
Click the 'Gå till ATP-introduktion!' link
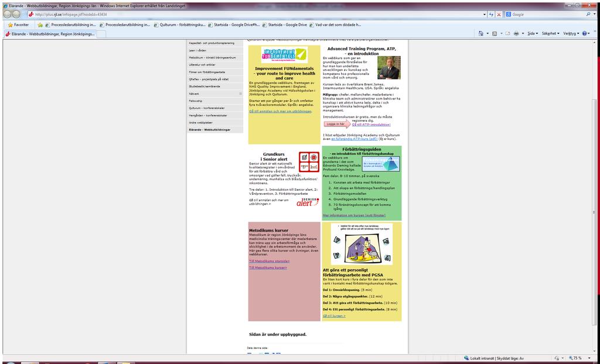(371, 125)
